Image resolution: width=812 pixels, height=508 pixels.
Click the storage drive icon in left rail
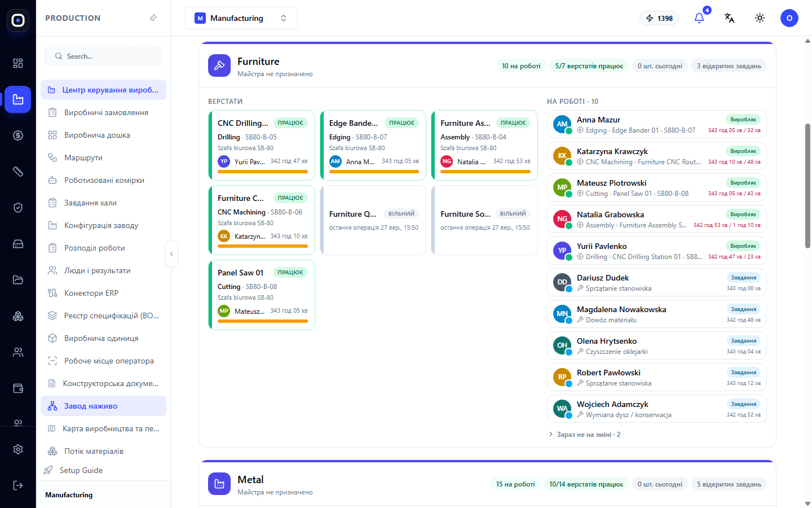pyautogui.click(x=18, y=244)
